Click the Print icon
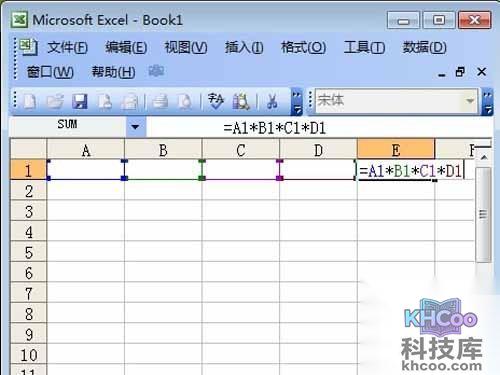 tap(160, 101)
